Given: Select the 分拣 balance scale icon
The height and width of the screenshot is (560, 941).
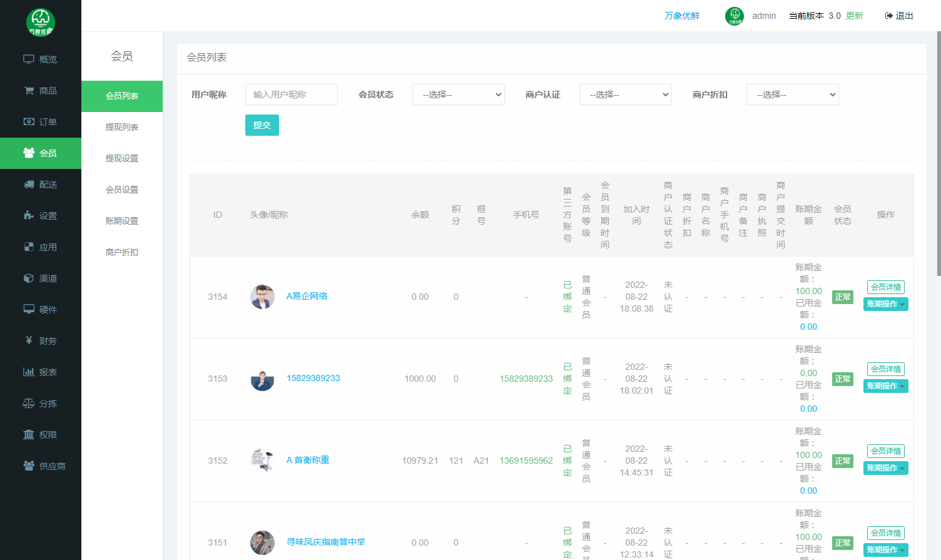Looking at the screenshot, I should point(29,404).
